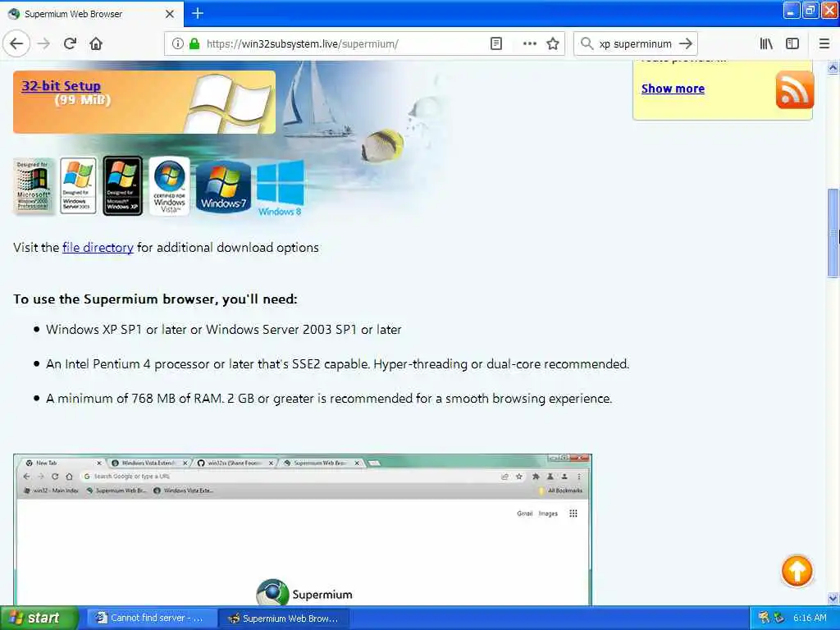
Task: Click the Intel Pentium 4 requirement line
Action: point(337,364)
